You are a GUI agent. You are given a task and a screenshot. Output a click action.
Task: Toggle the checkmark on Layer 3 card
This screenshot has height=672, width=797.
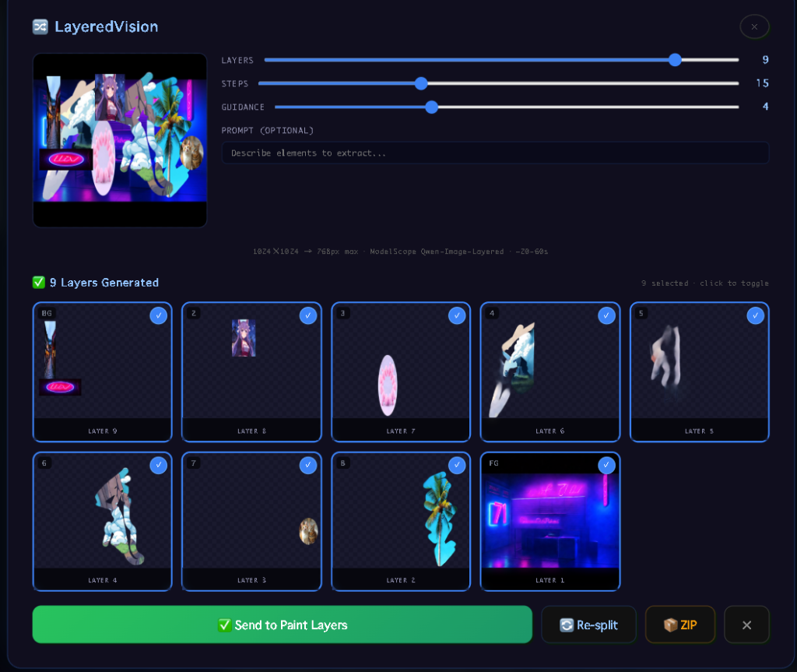click(x=308, y=465)
